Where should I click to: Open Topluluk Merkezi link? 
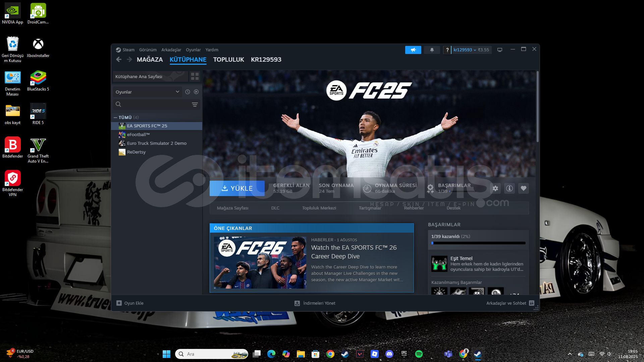[319, 208]
